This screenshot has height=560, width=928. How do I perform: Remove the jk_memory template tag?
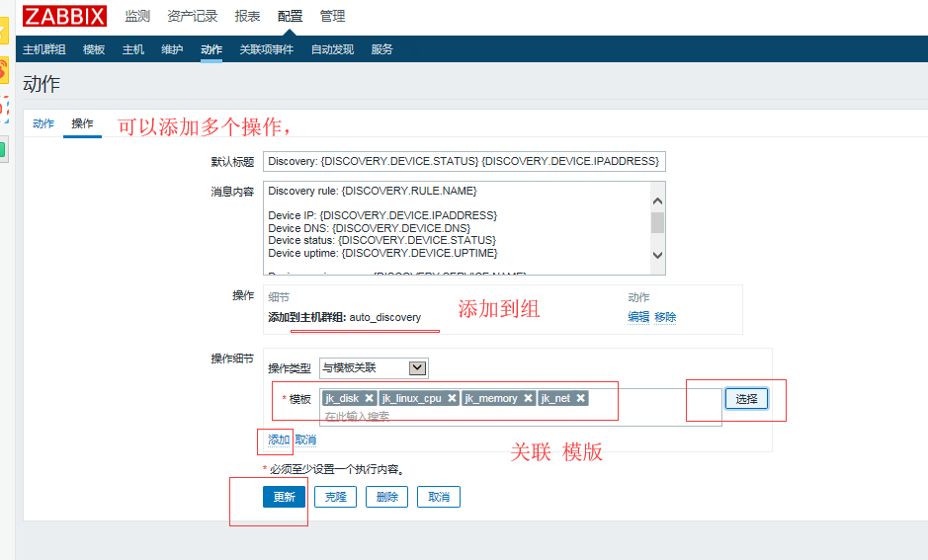click(528, 398)
